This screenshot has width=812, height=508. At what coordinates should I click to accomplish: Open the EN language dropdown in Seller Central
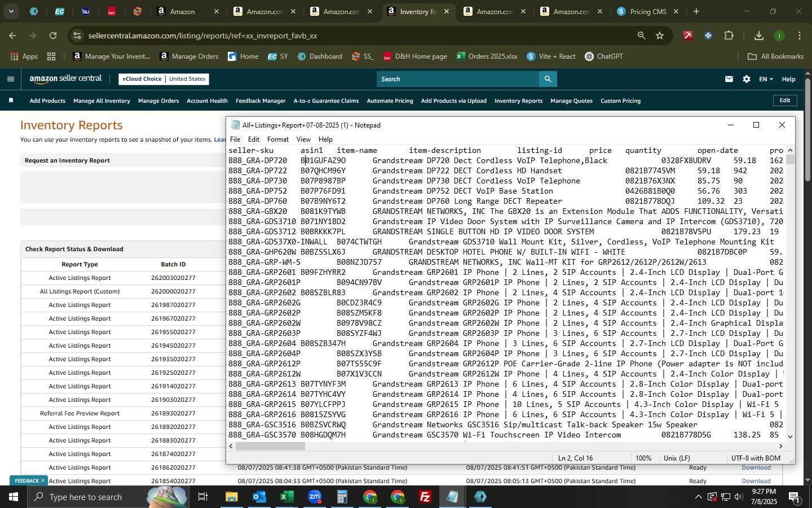click(766, 79)
